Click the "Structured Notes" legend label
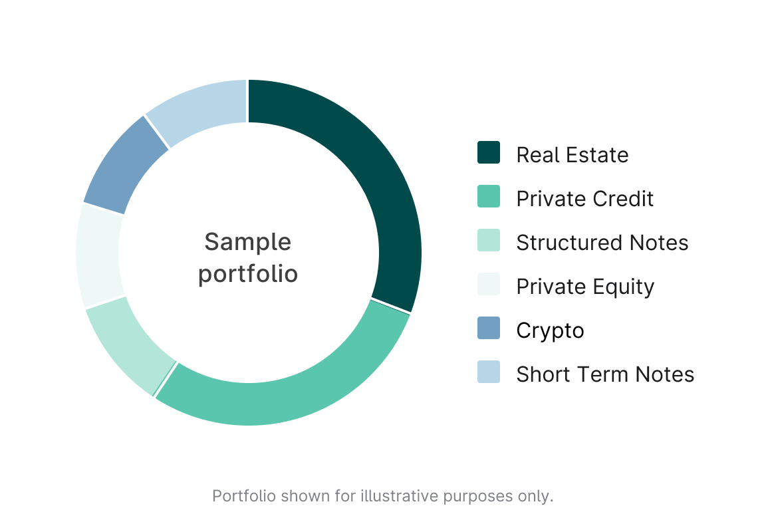The width and height of the screenshot is (766, 532). click(602, 243)
